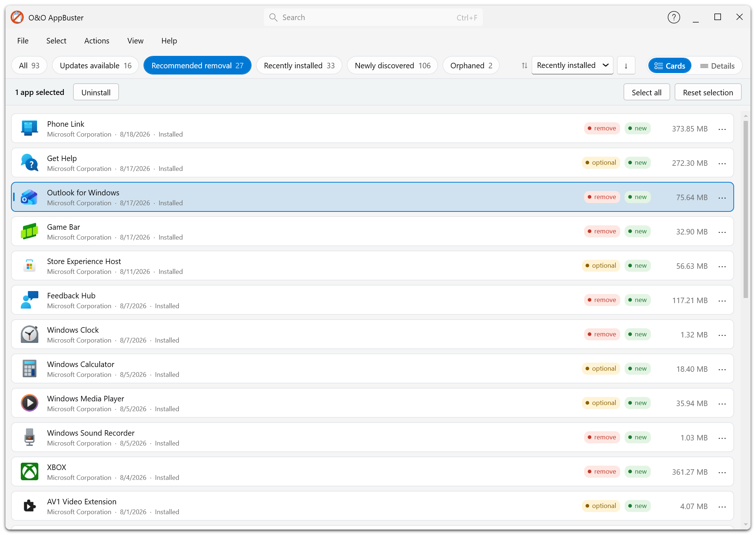Show the All 93 filter
This screenshot has width=756, height=535.
[x=29, y=65]
